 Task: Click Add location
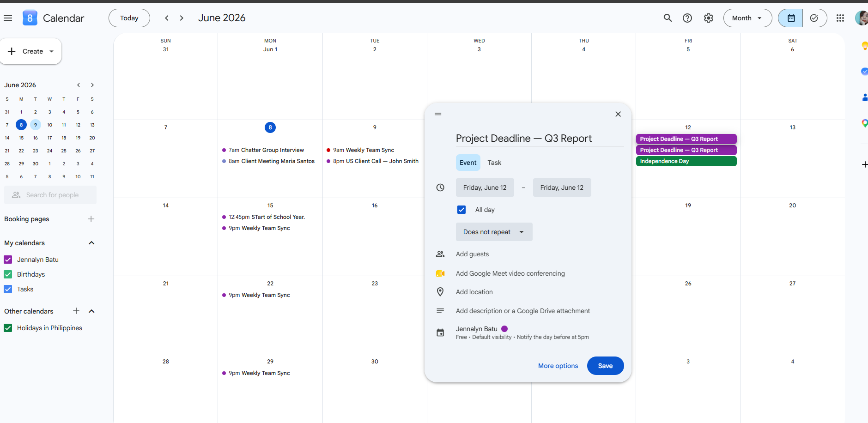pos(474,292)
